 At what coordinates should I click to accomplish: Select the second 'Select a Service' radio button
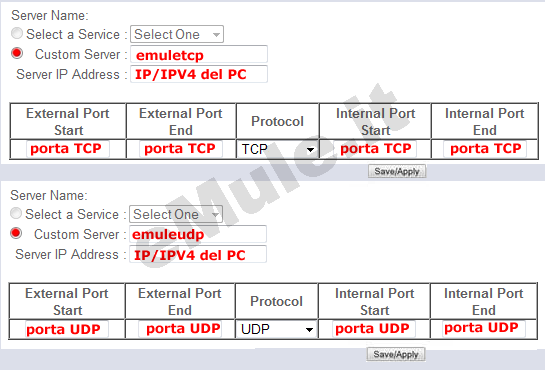point(16,213)
